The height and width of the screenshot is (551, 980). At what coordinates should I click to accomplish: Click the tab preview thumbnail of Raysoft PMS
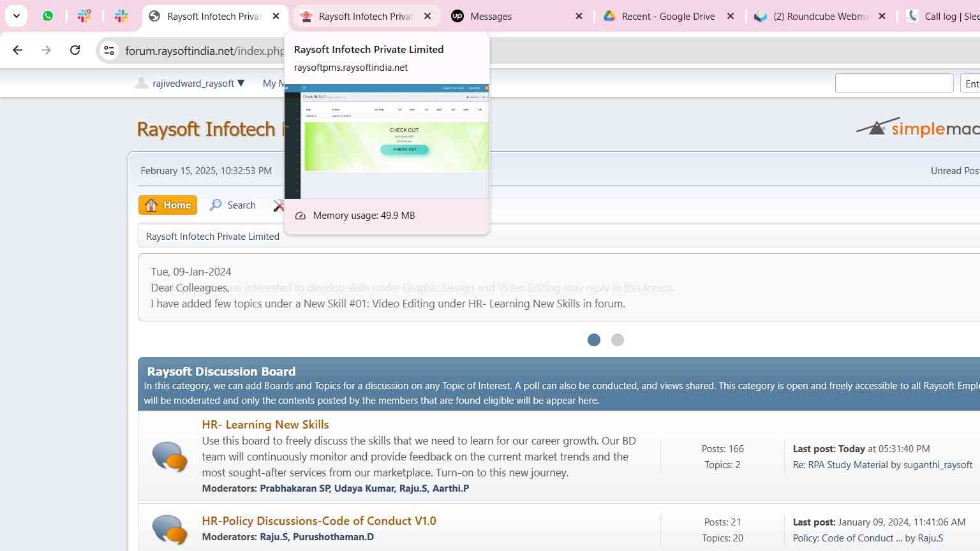387,142
